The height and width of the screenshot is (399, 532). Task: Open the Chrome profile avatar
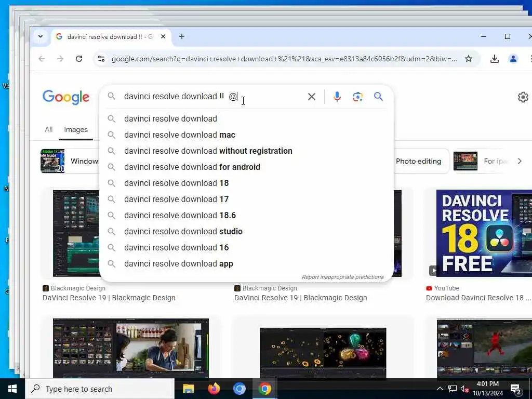[513, 59]
